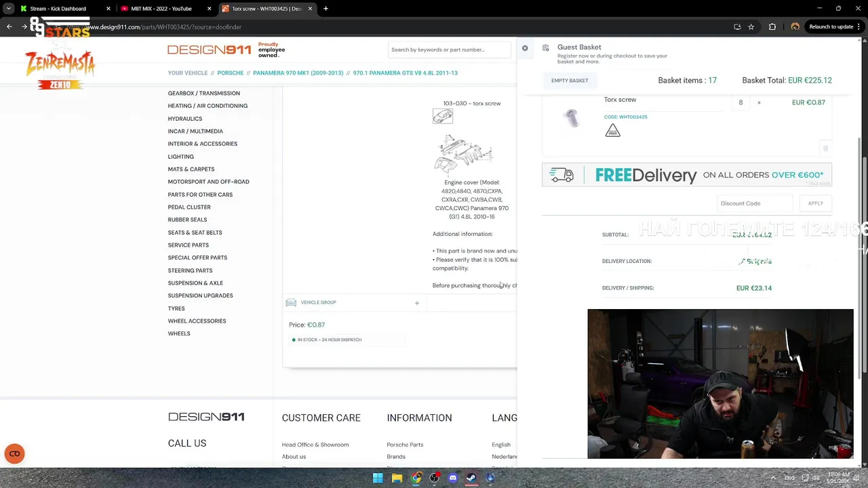868x488 pixels.
Task: Open the live chat bubble icon
Action: click(14, 453)
